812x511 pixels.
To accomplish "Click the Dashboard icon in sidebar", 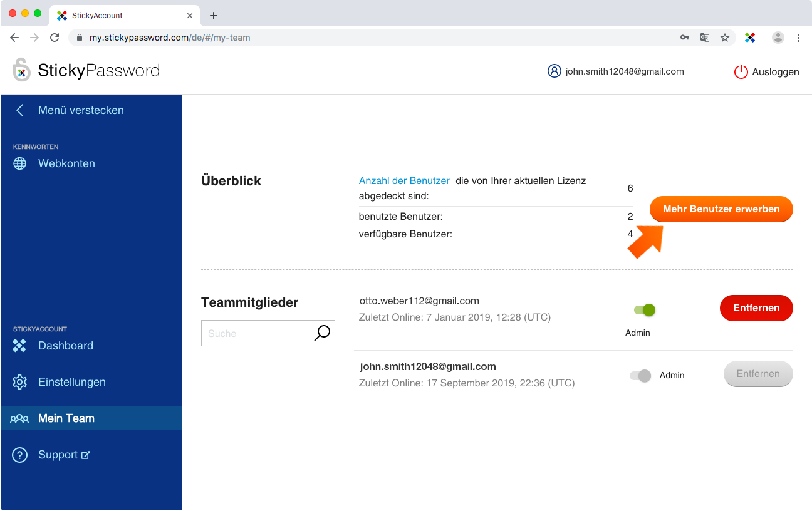I will click(x=20, y=346).
